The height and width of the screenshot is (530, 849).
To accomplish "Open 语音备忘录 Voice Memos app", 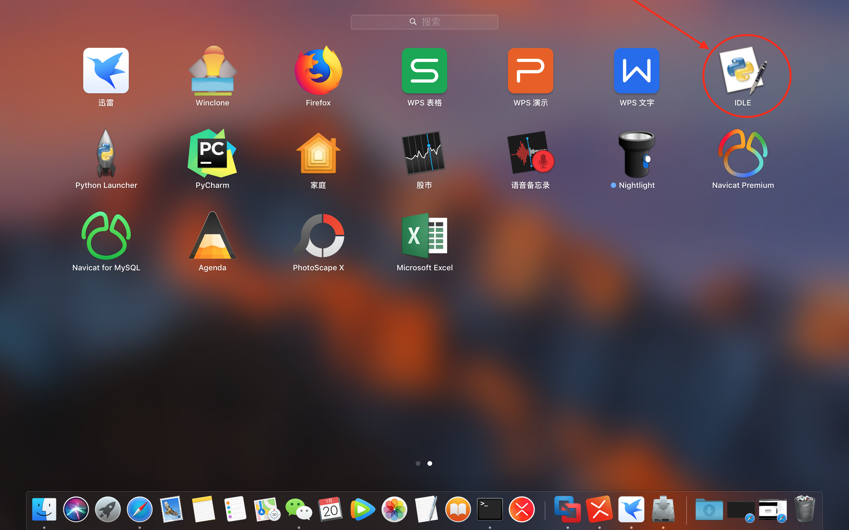I will 531,153.
